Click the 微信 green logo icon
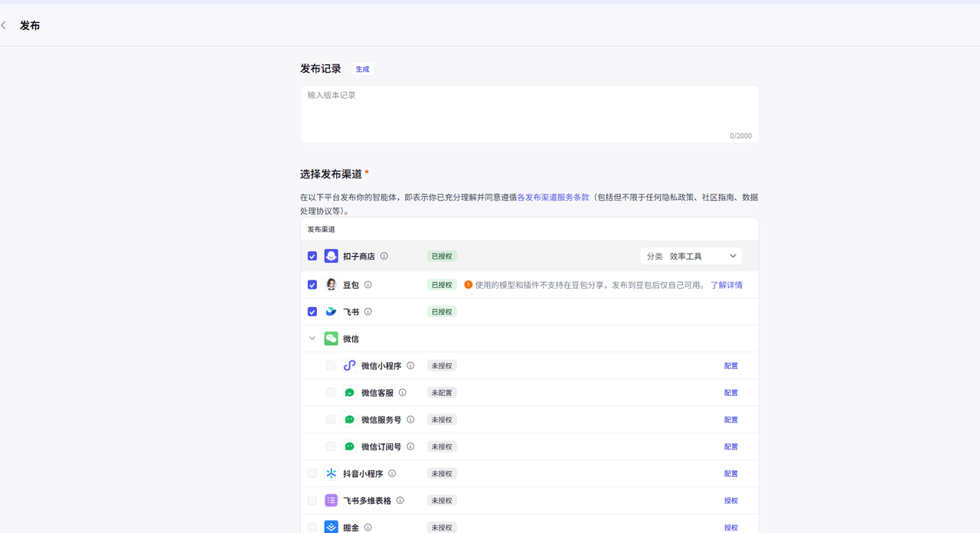The image size is (980, 533). (331, 338)
